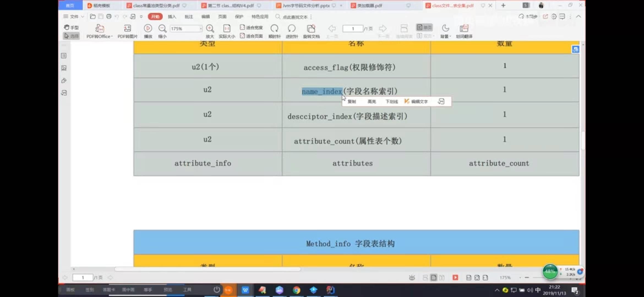
Task: Switch to the 编辑 ribbon tab
Action: click(x=206, y=16)
